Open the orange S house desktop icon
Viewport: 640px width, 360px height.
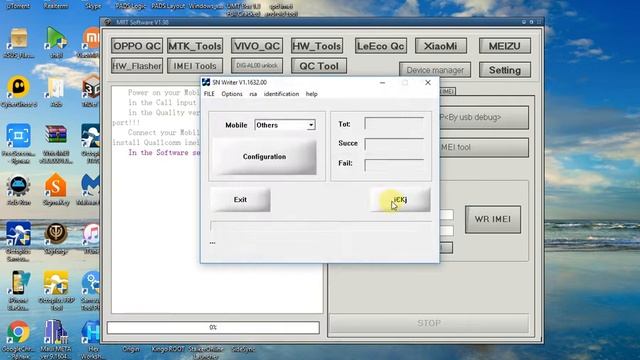[56, 190]
